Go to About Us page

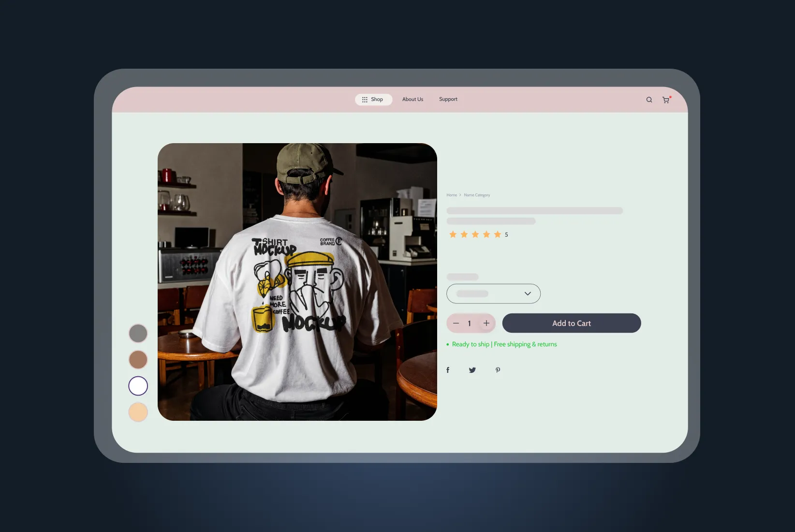[412, 100]
